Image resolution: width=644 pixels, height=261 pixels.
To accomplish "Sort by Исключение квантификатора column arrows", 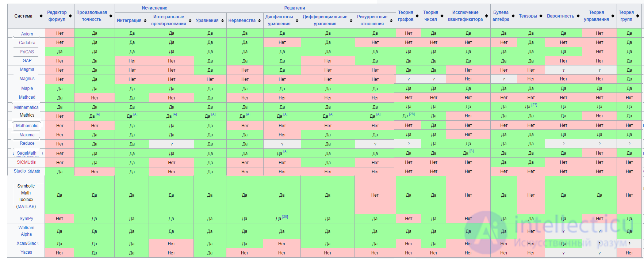I will point(487,16).
